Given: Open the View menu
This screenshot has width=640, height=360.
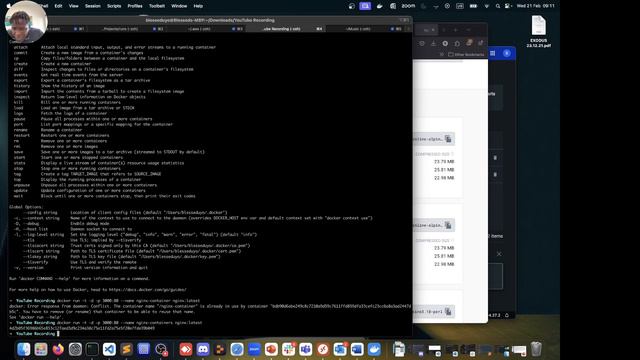Looking at the screenshot, I should 73,6.
